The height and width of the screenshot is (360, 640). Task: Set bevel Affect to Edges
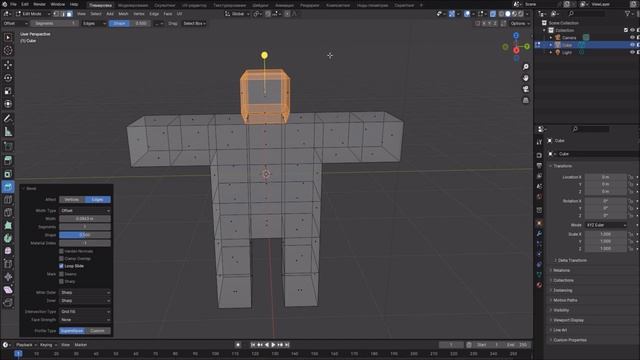[98, 200]
